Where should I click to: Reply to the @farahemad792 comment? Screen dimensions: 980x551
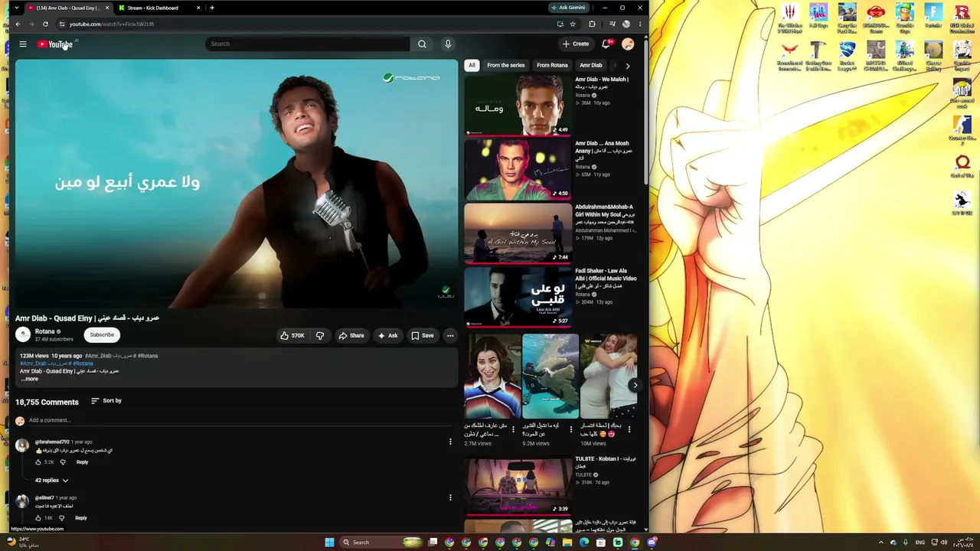(82, 462)
